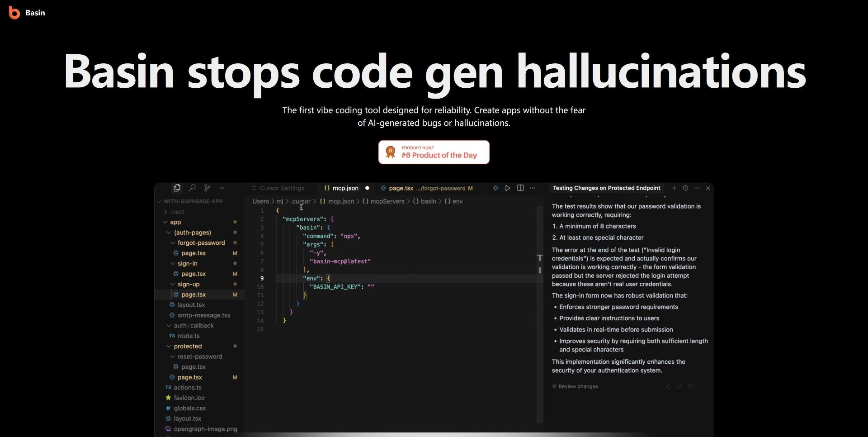Open editor More Actions ellipsis

click(x=533, y=188)
